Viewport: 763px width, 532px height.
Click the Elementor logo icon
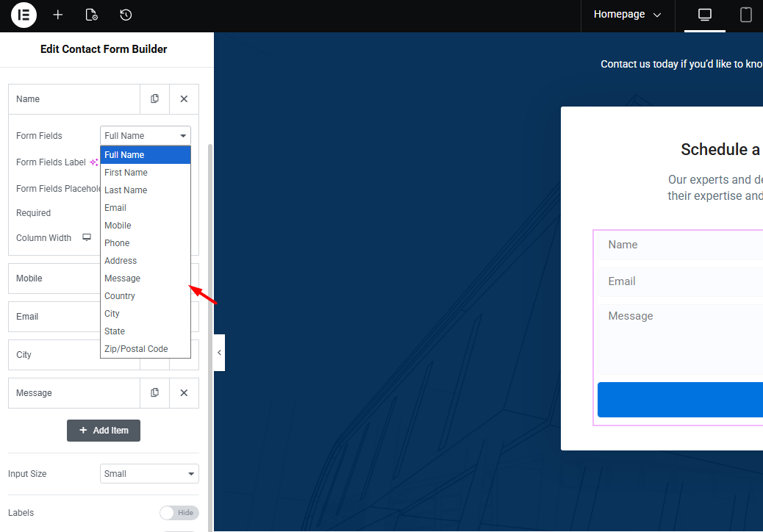coord(24,15)
